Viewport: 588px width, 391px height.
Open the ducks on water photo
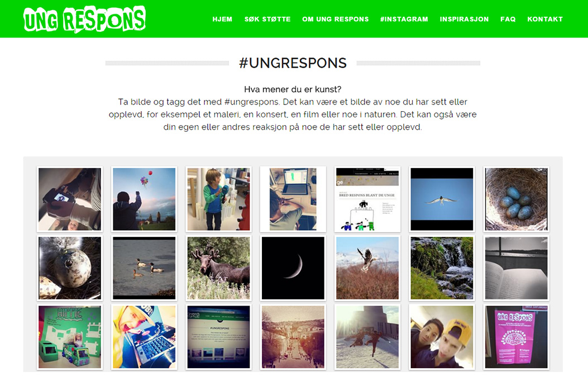pyautogui.click(x=144, y=268)
